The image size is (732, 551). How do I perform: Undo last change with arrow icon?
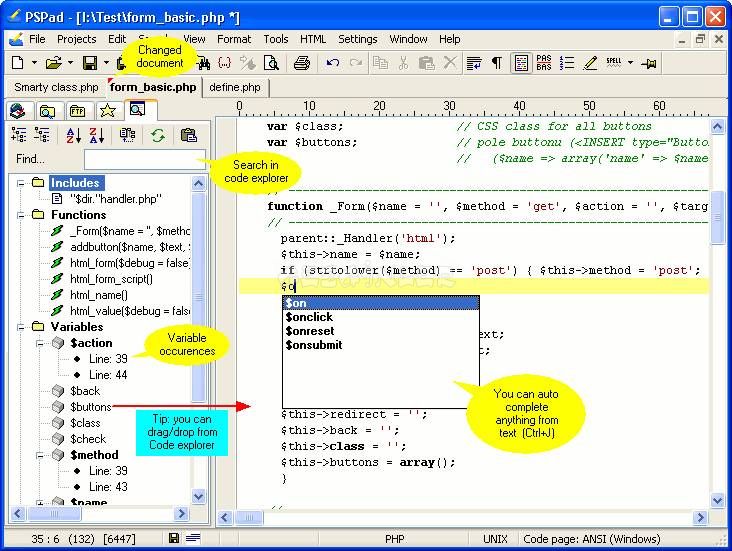point(332,63)
